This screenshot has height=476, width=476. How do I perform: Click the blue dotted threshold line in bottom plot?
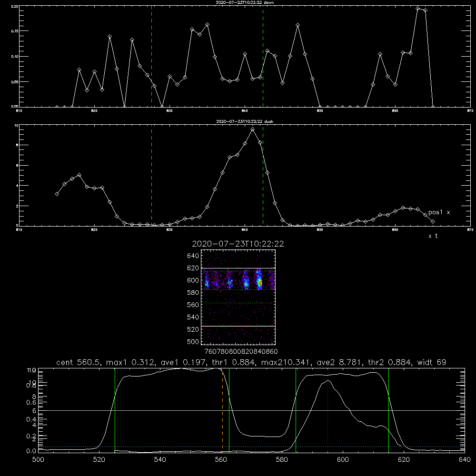pyautogui.click(x=251, y=446)
